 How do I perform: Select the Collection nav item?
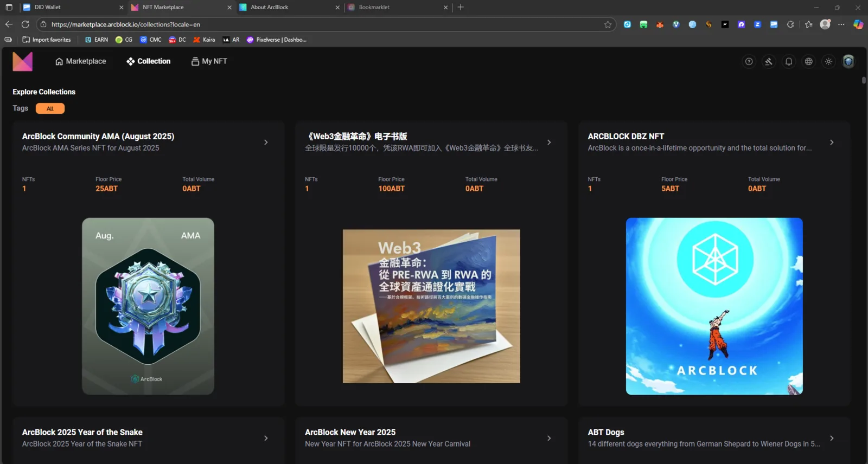pos(148,61)
